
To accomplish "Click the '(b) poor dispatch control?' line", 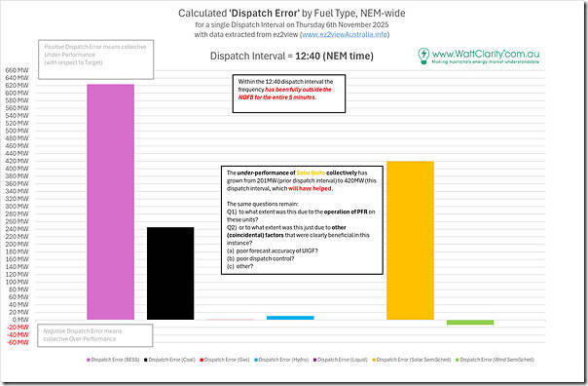I will [x=261, y=258].
